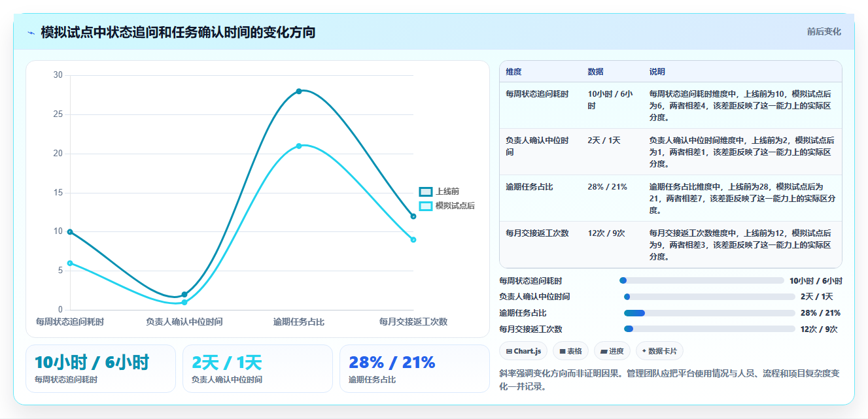Select the 每周状态追问耗时 table row label
Screen dimensions: 868x419
537,94
